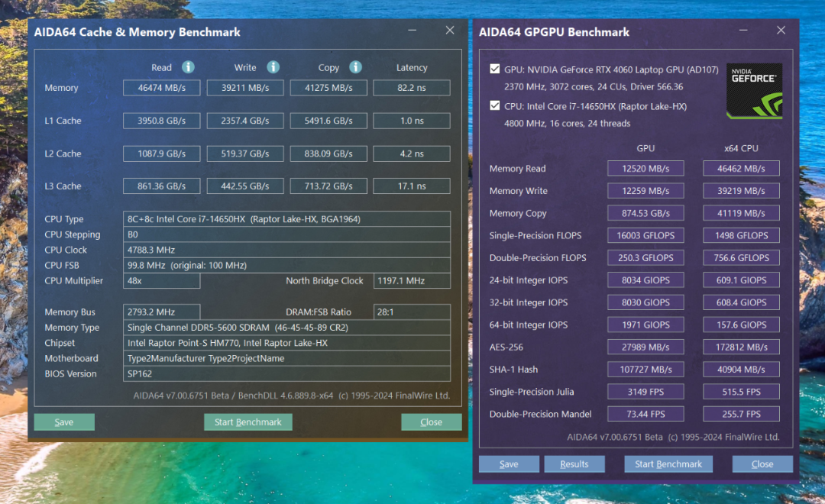Start Benchmark in GPGPU window
Screen dimensions: 825x504
(x=668, y=464)
